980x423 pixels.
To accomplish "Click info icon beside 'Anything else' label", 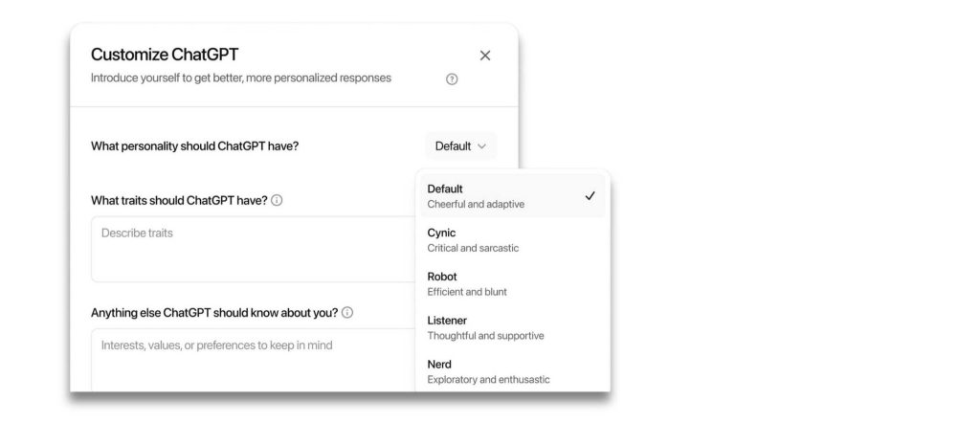I will pyautogui.click(x=347, y=312).
